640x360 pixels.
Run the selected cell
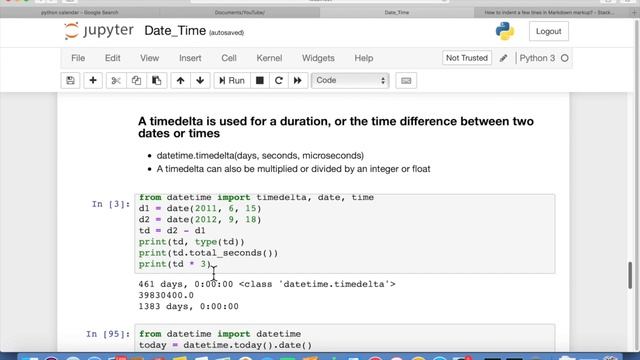pos(232,80)
